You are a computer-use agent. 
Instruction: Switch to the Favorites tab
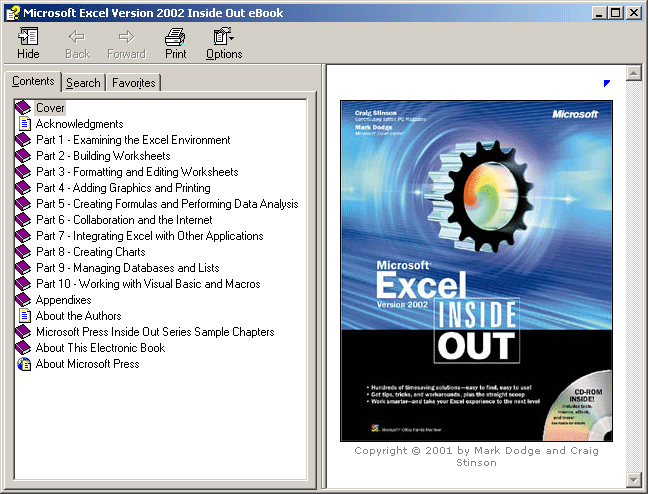[x=133, y=83]
